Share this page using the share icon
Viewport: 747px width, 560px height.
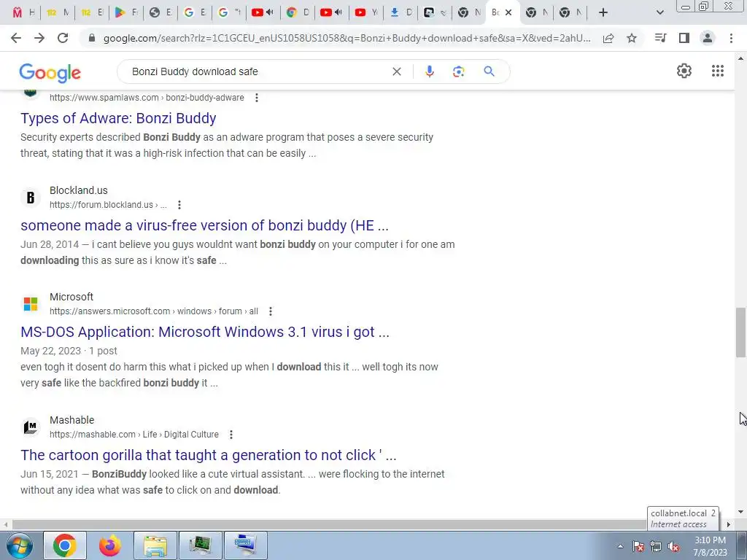click(x=608, y=38)
